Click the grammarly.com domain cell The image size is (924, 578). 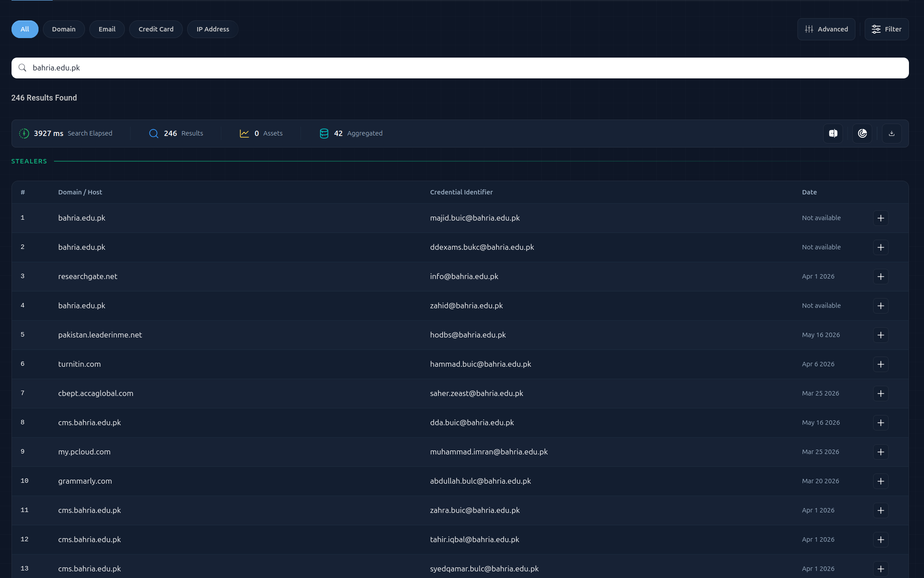point(85,481)
